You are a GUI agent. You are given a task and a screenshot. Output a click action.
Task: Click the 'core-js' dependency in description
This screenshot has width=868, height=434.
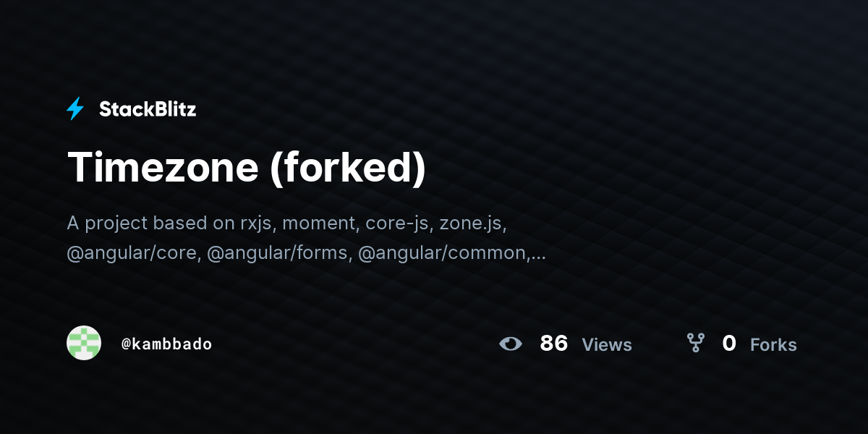(x=397, y=223)
